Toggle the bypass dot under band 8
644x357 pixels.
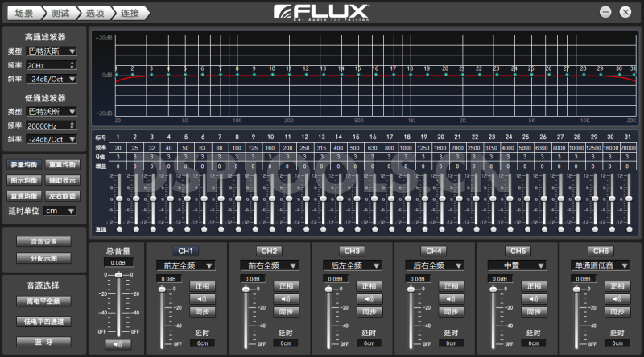(x=238, y=229)
